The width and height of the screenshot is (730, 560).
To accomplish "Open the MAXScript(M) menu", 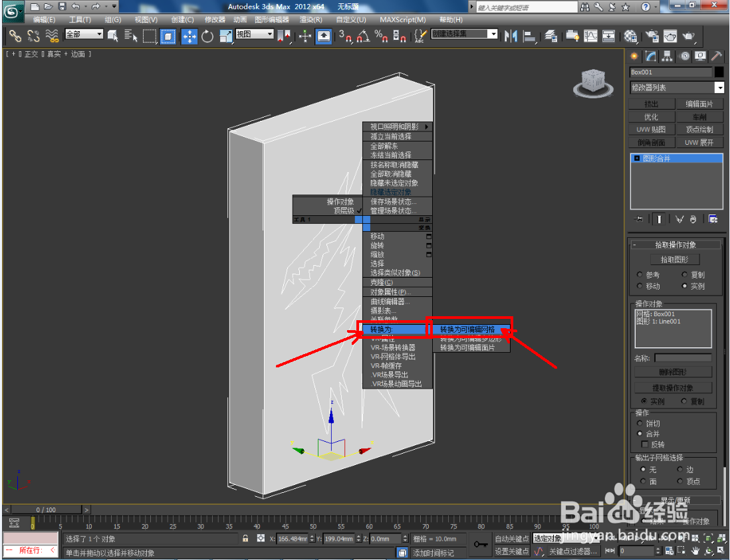I will (x=403, y=19).
